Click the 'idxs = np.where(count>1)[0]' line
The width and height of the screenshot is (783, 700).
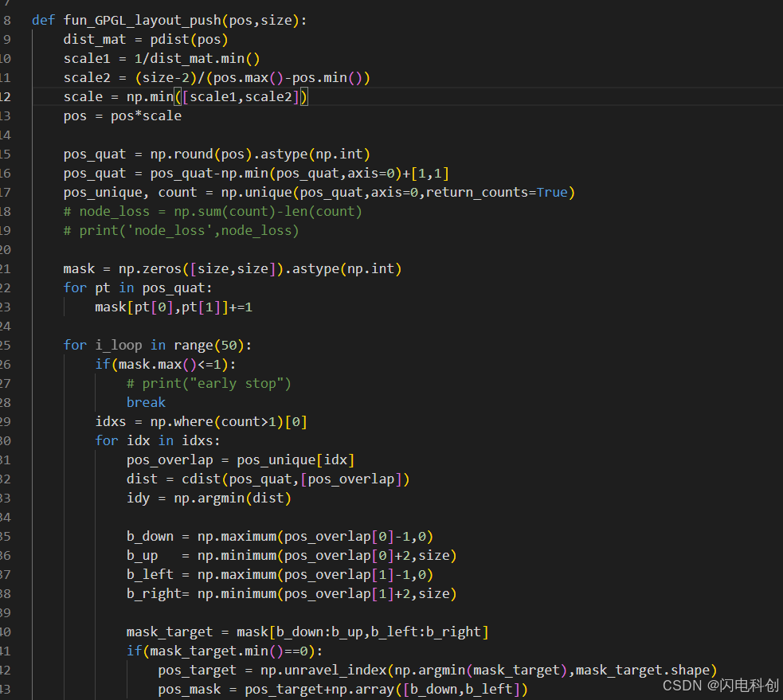(x=201, y=422)
